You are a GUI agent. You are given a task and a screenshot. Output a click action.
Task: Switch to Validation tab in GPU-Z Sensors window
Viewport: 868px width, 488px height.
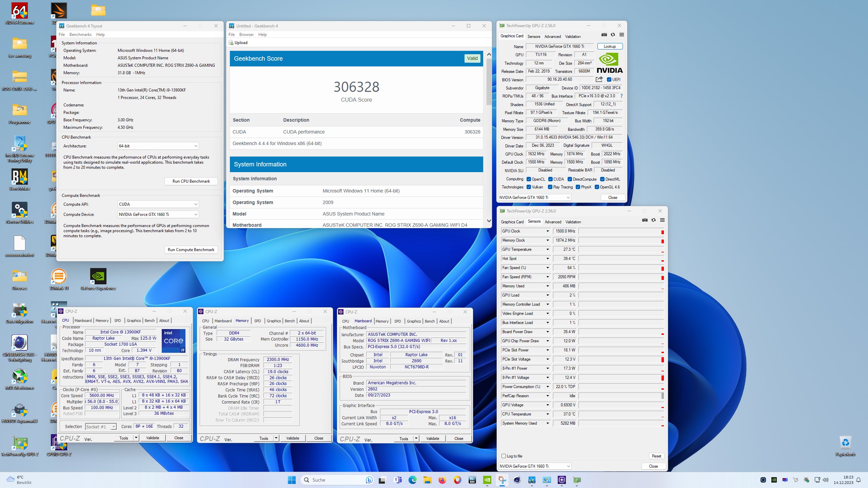pyautogui.click(x=573, y=222)
